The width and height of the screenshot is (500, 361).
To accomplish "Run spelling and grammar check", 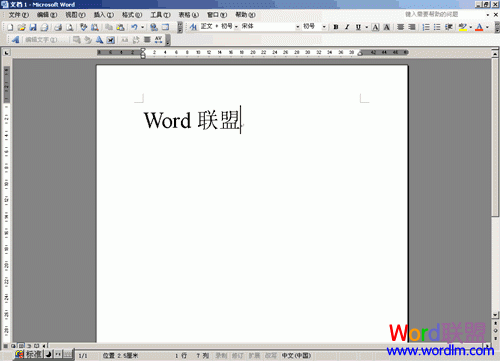I will click(84, 27).
